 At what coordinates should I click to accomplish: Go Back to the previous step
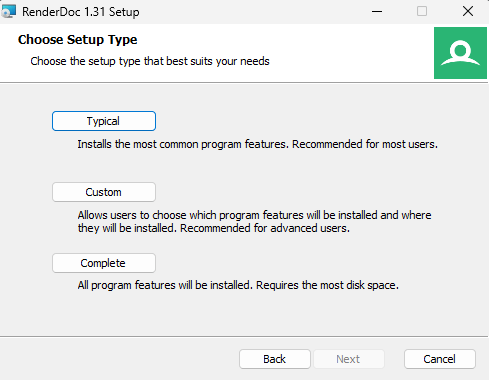tap(275, 359)
